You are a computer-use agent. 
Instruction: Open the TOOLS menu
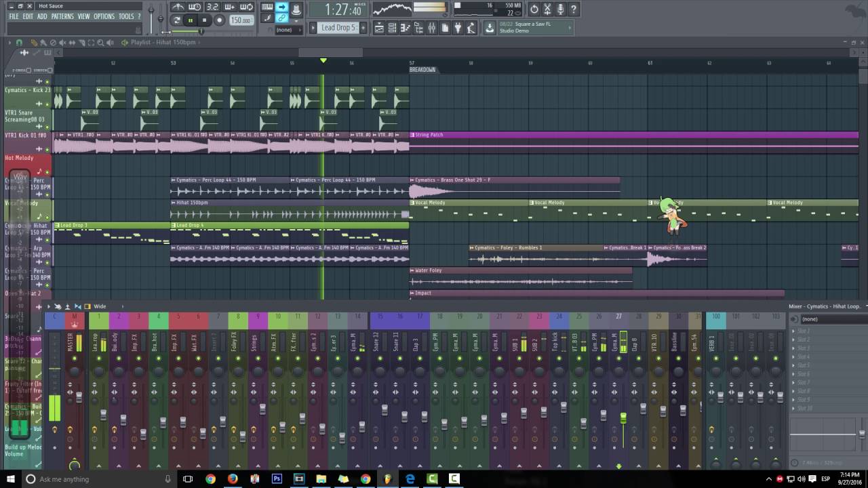coord(126,16)
